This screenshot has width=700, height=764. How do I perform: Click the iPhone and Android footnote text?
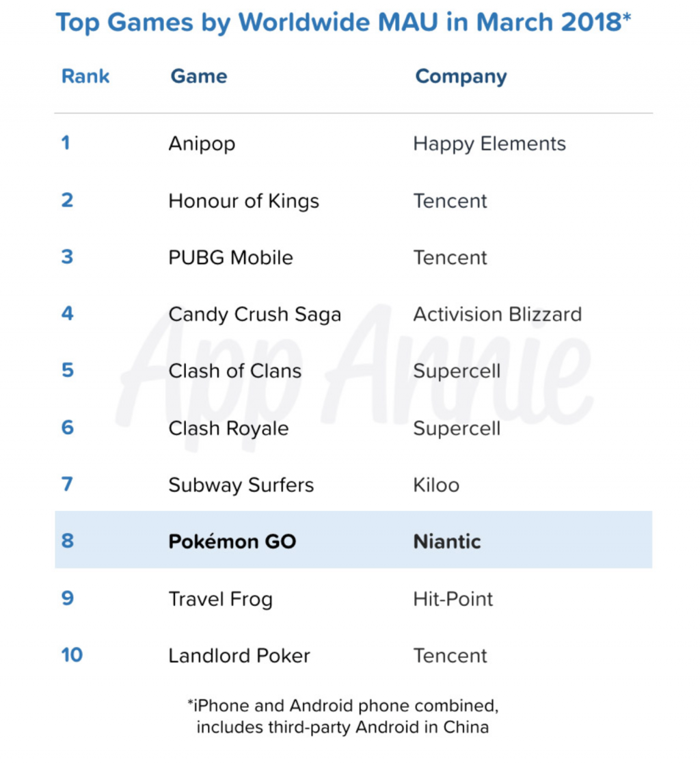[343, 716]
